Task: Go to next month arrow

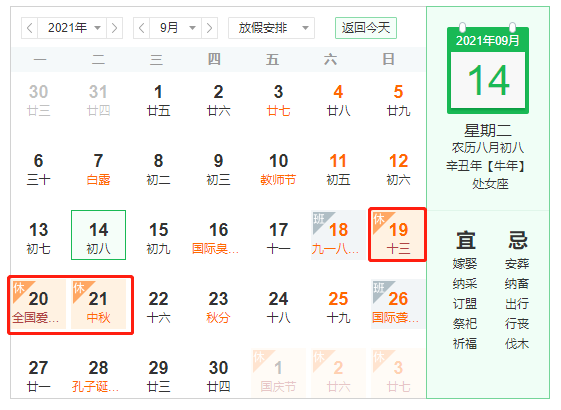Action: (209, 28)
